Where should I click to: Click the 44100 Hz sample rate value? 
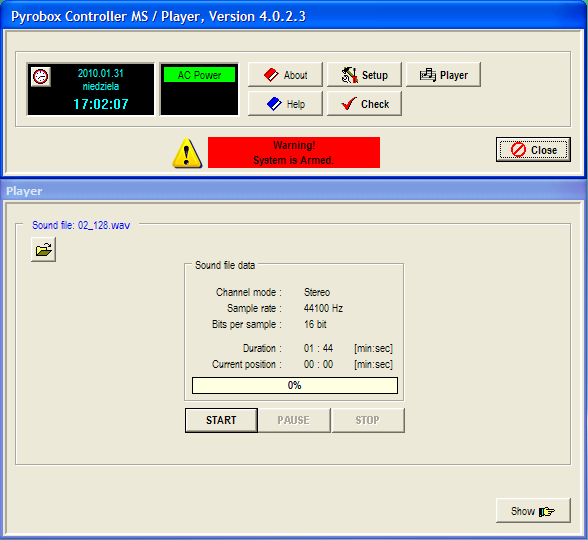click(323, 308)
